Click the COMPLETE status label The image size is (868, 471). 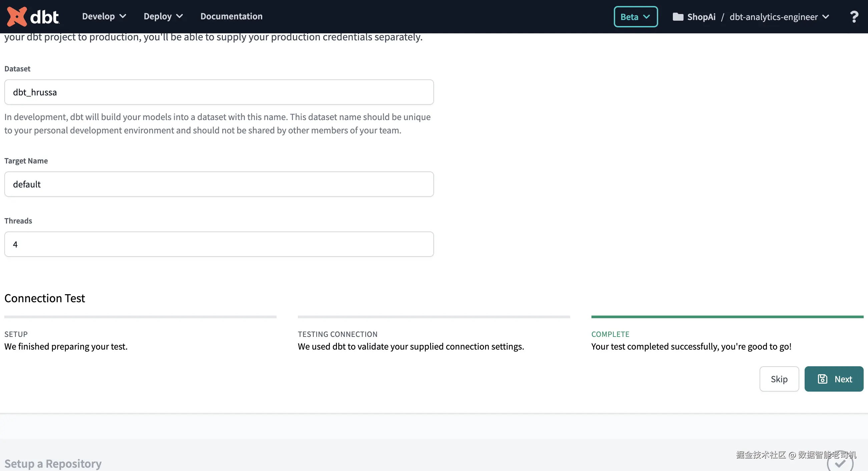coord(610,334)
